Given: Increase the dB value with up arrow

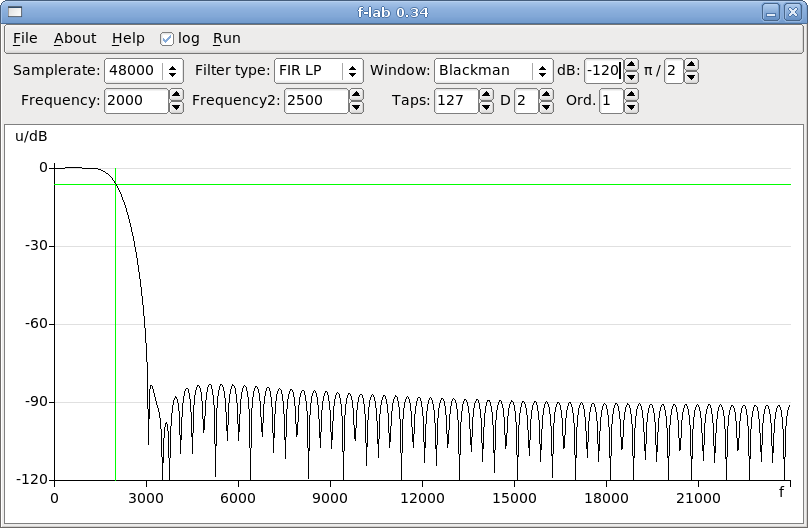Looking at the screenshot, I should coord(631,65).
